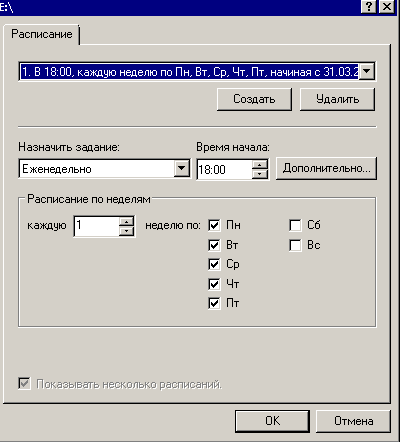Open the Еженедельно task frequency dropdown
The width and height of the screenshot is (400, 442).
pyautogui.click(x=181, y=169)
